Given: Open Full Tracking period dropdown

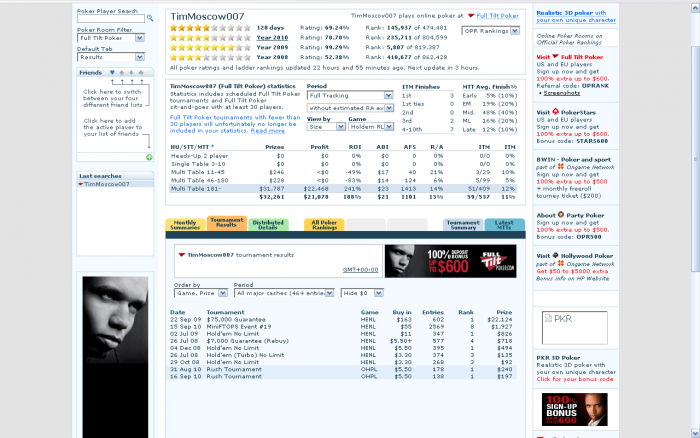Looking at the screenshot, I should (x=350, y=96).
